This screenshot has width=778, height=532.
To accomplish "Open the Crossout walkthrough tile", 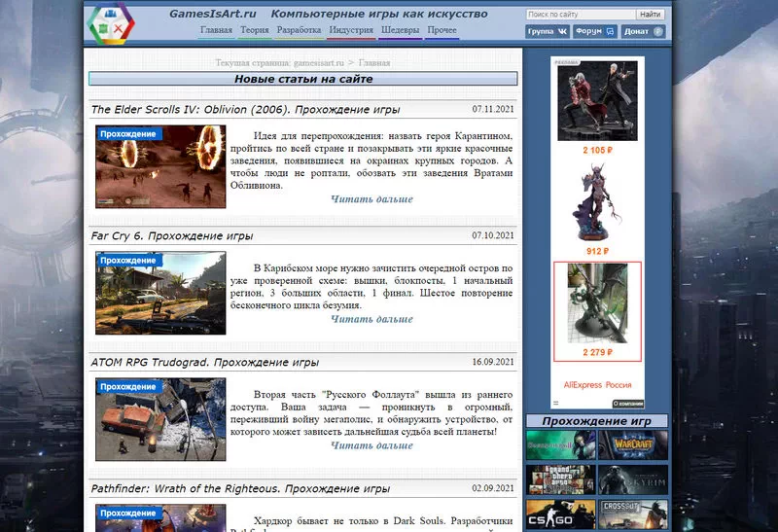I will [x=633, y=514].
